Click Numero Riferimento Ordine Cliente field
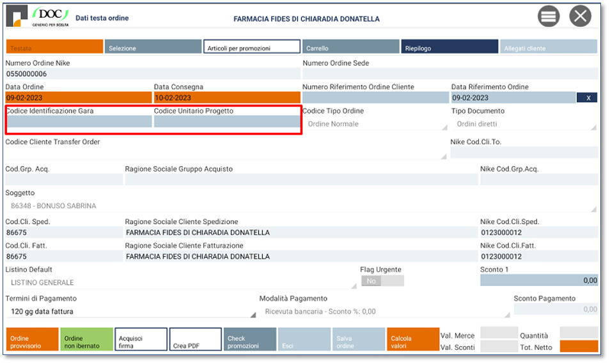This screenshot has width=610, height=364. (x=375, y=98)
